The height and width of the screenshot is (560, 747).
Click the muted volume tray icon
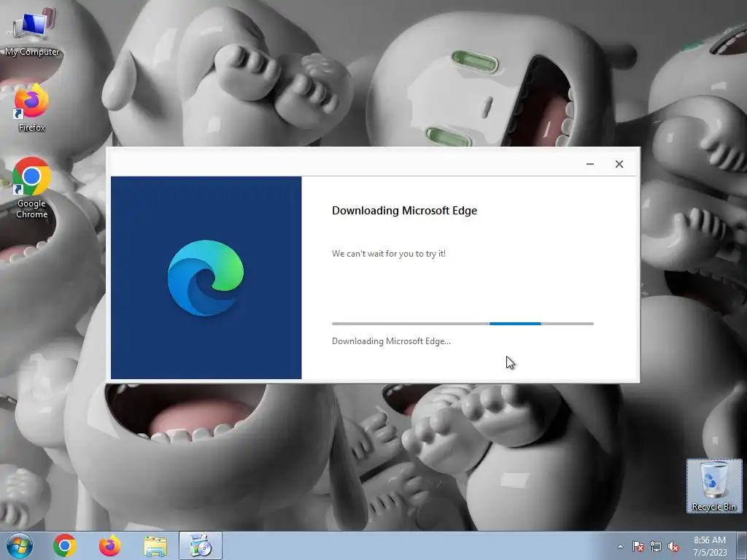[673, 547]
